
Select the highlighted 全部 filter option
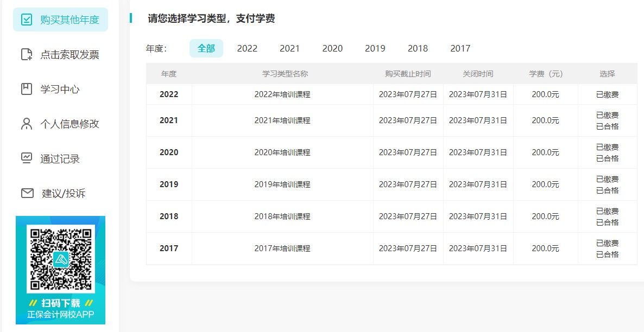[x=206, y=48]
